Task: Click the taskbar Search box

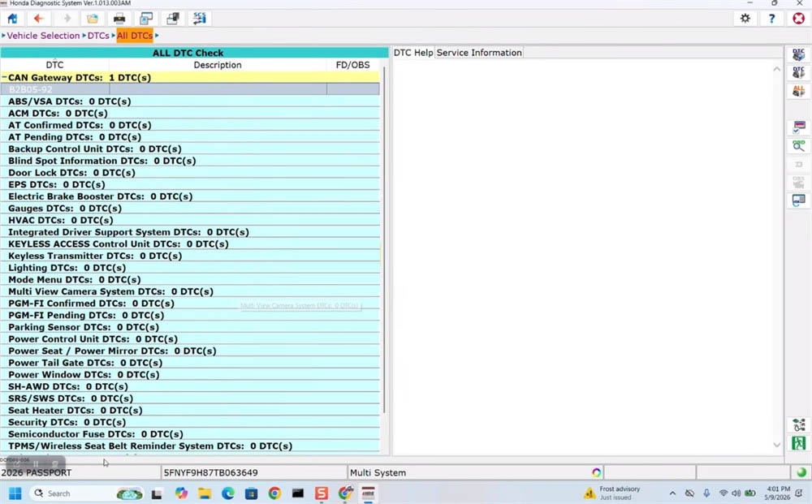Action: click(x=85, y=493)
